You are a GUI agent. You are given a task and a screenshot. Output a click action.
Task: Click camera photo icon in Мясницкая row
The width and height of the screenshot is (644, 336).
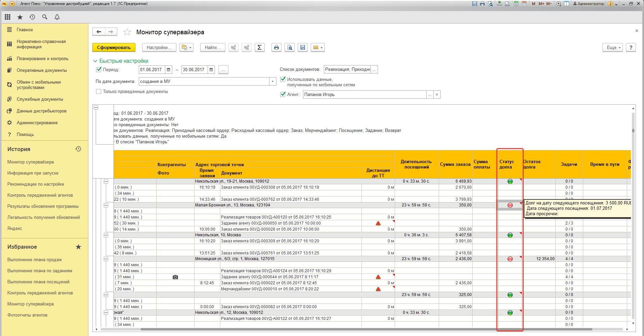[175, 277]
